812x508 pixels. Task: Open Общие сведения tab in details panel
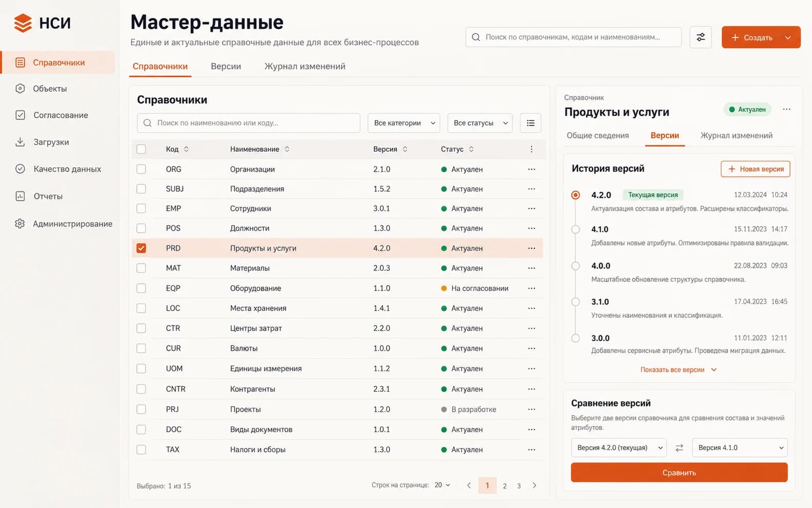[598, 135]
